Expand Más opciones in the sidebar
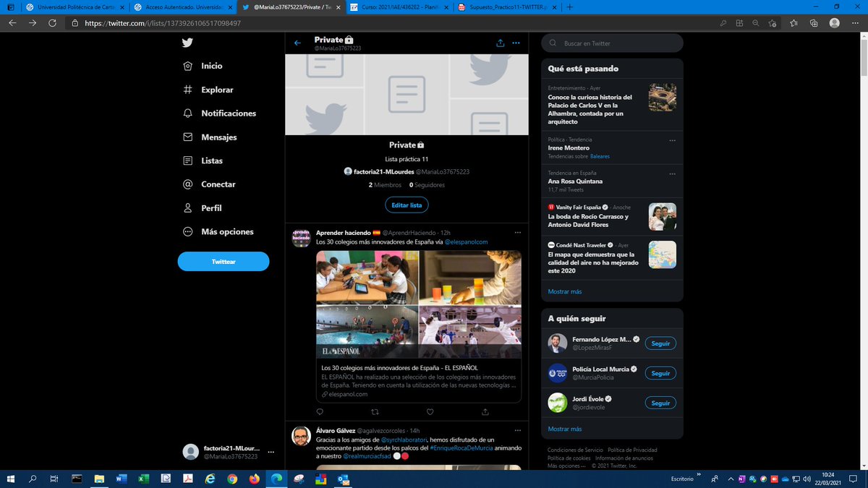This screenshot has width=868, height=488. tap(218, 232)
